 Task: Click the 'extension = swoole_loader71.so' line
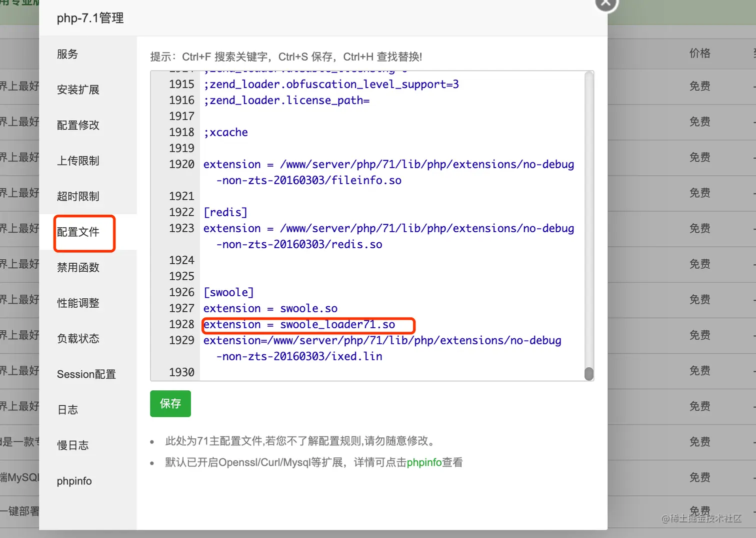[x=299, y=324]
